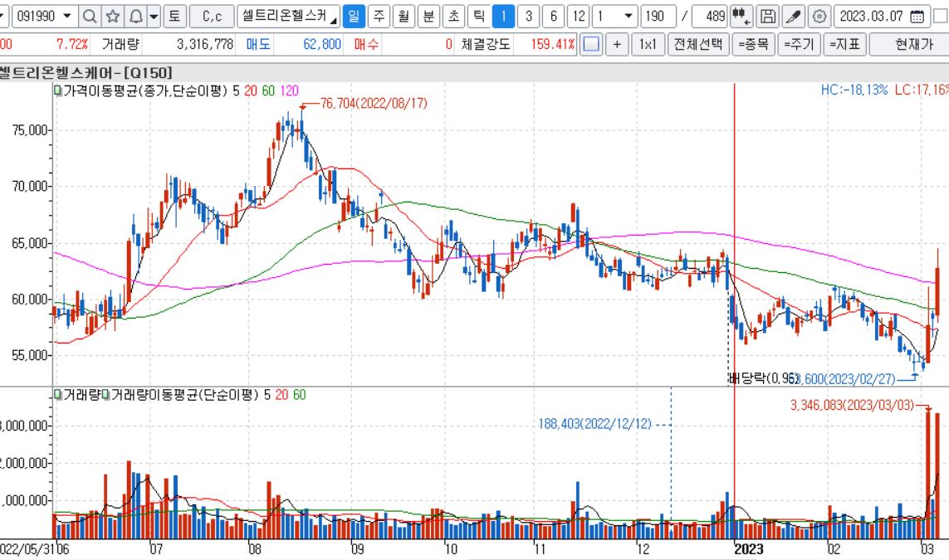This screenshot has width=949, height=560.
Task: Click the volume value 3,316,778
Action: click(205, 44)
